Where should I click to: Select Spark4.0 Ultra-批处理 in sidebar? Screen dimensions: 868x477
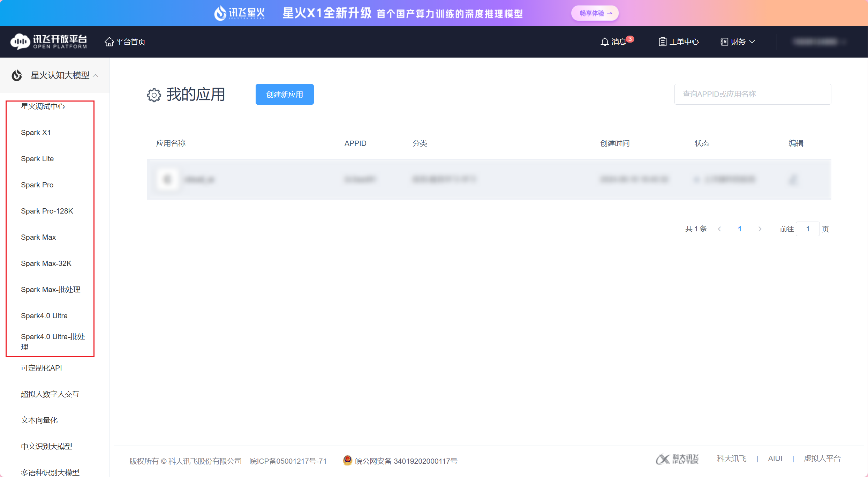[x=53, y=342]
